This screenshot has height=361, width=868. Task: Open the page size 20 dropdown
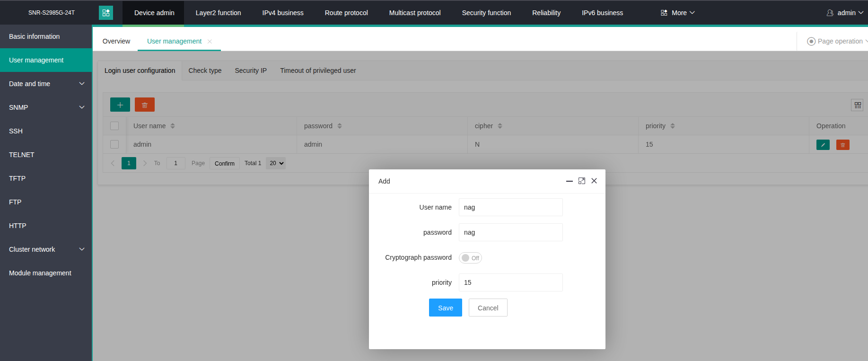click(x=276, y=163)
